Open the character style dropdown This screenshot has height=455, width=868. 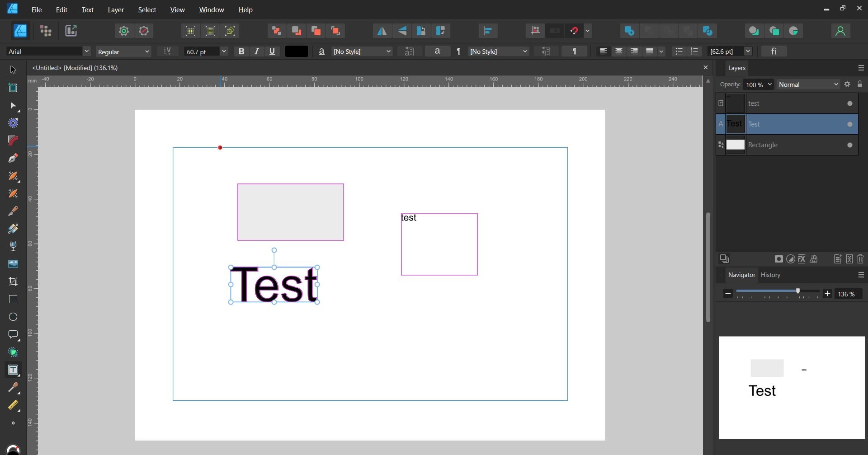[x=362, y=52]
